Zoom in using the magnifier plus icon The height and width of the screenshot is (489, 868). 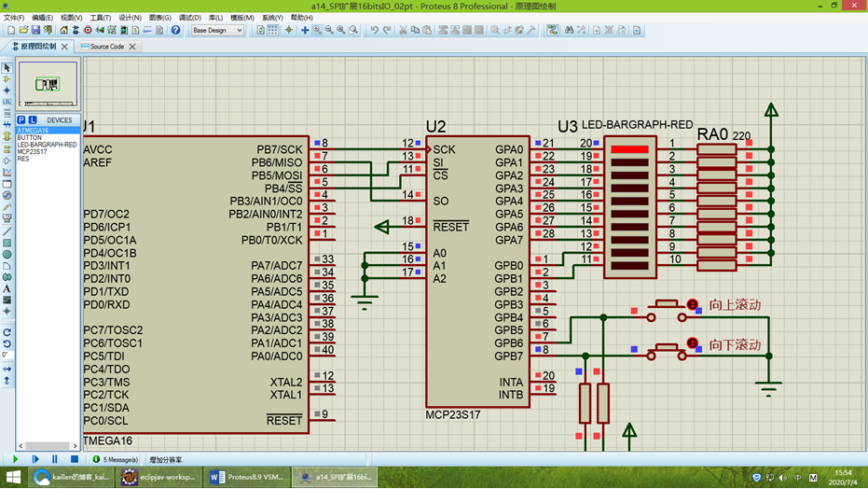(317, 31)
